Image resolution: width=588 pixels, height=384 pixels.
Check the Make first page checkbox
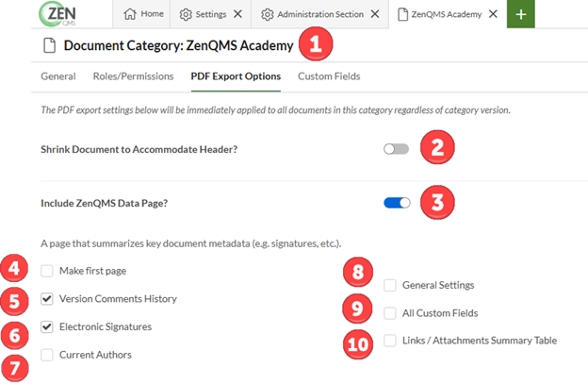pyautogui.click(x=47, y=271)
